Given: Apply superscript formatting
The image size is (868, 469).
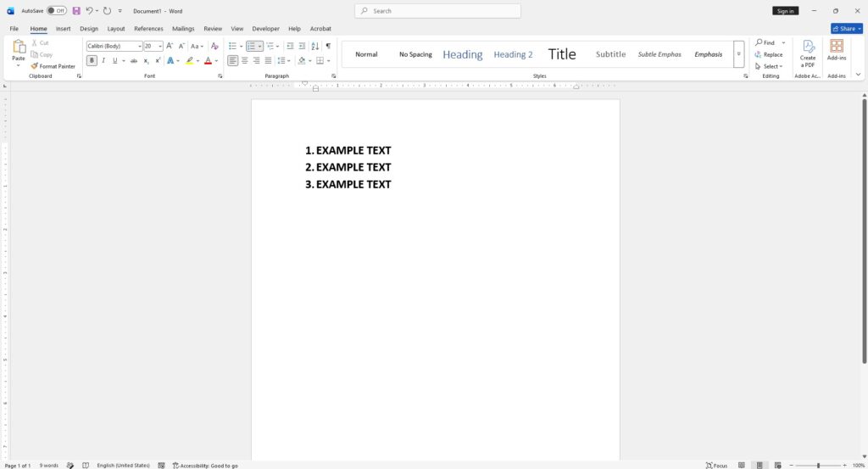Looking at the screenshot, I should [x=158, y=61].
